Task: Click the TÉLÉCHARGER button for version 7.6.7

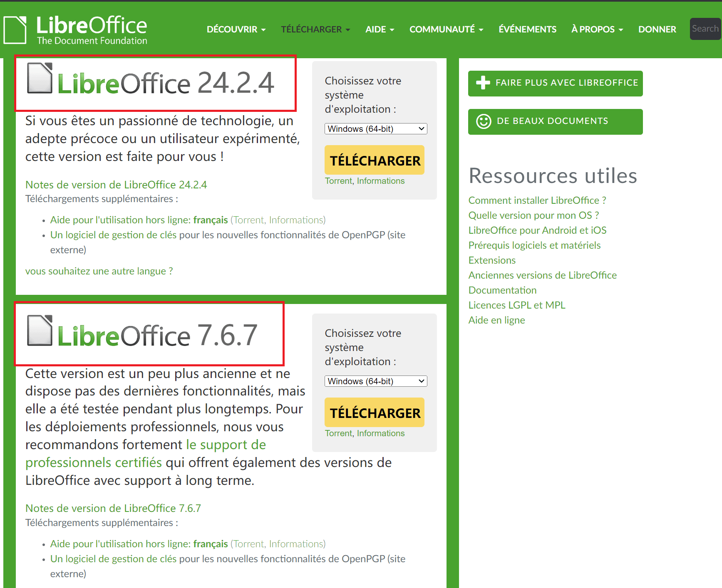Action: click(374, 413)
